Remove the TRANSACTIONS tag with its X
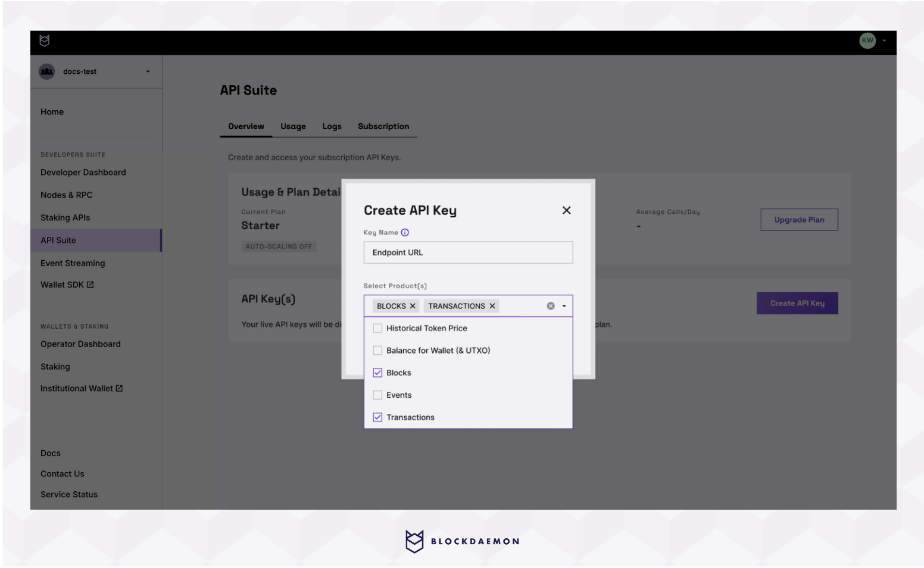The height and width of the screenshot is (568, 924). [492, 306]
